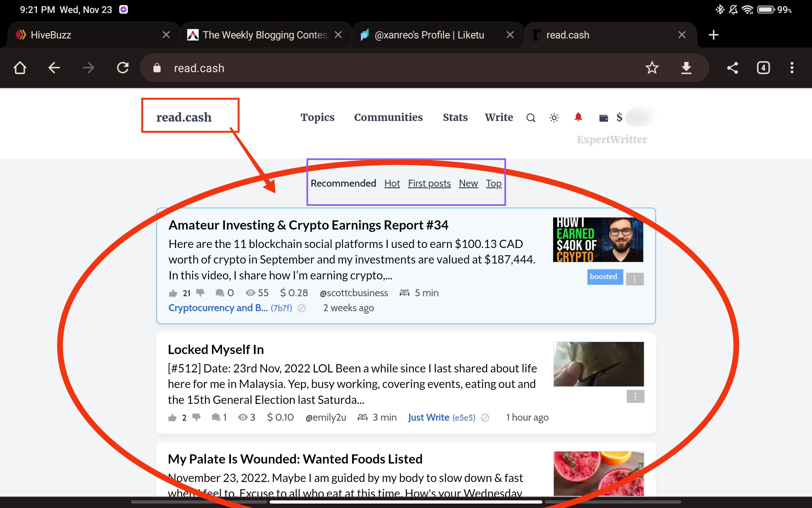The image size is (812, 508).
Task: Toggle light/dark theme sun icon
Action: (554, 117)
